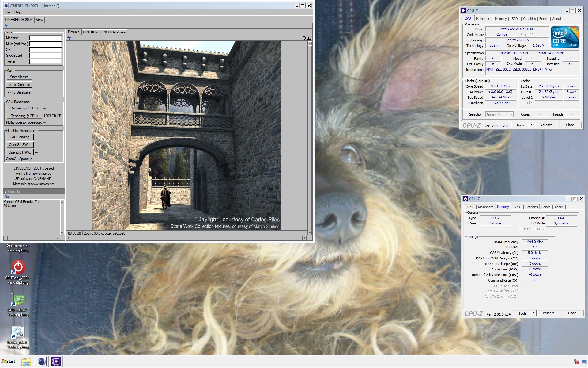This screenshot has height=368, width=588.
Task: Click the pin icon in Console panel
Action: point(6,197)
